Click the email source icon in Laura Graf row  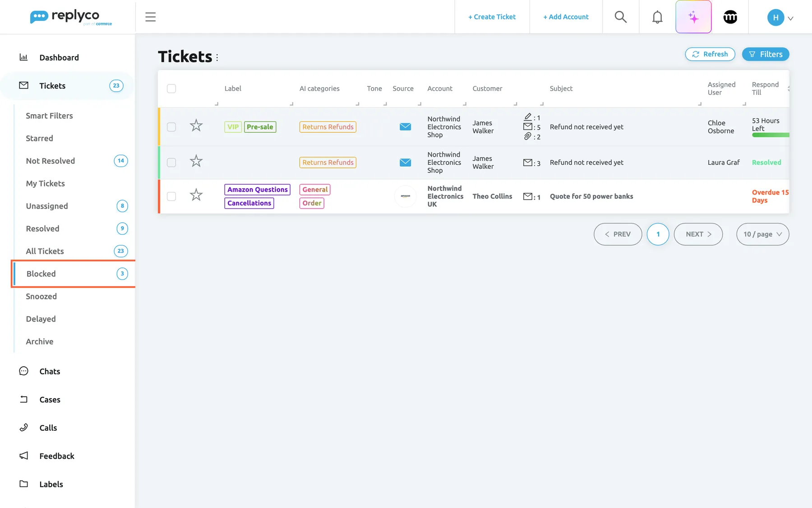click(405, 162)
